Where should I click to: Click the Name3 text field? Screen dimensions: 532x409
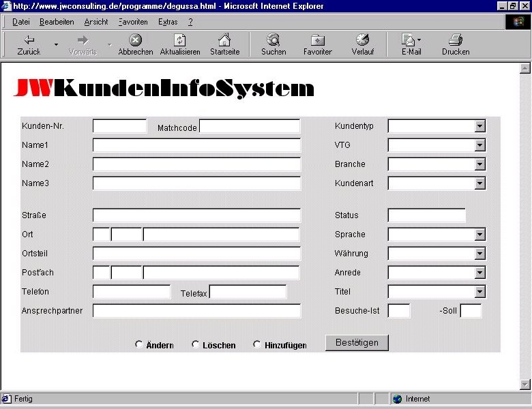197,183
